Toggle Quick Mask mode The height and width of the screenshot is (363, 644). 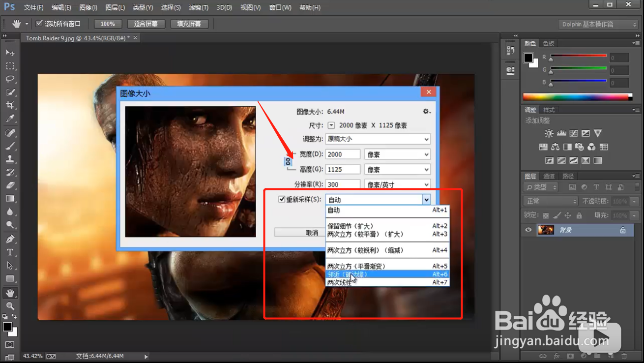coord(10,345)
